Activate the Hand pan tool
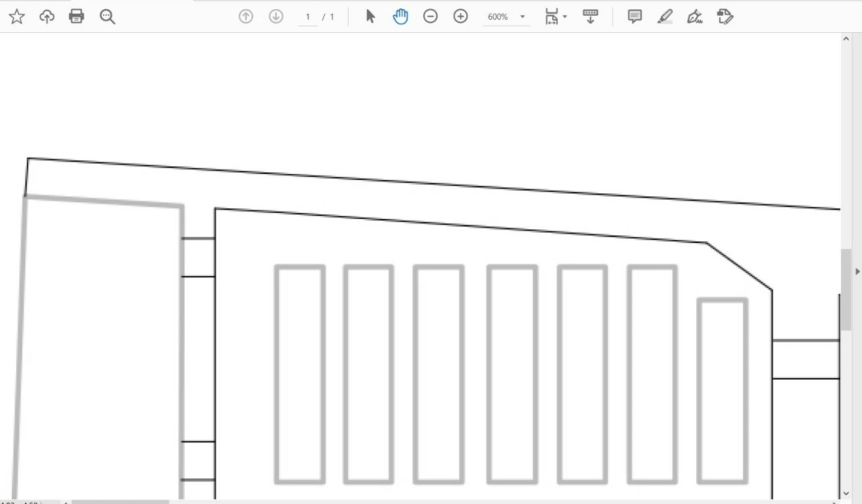 point(400,16)
